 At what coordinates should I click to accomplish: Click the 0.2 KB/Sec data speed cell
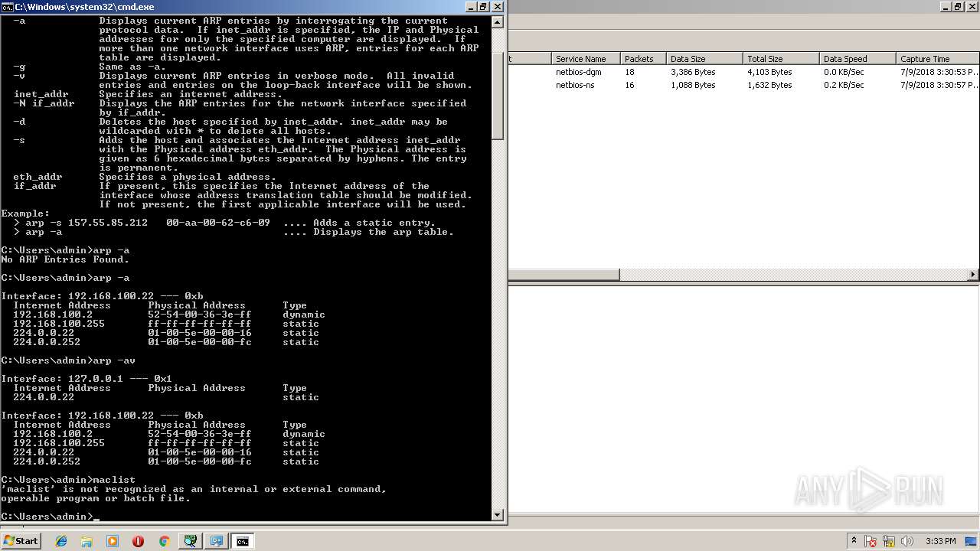pyautogui.click(x=844, y=85)
